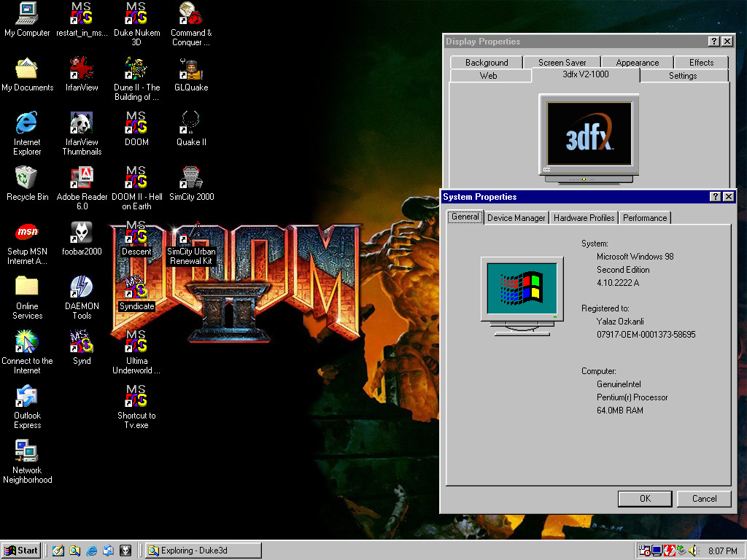Launch Internet Explorer from quick launch
This screenshot has height=560, width=747.
pyautogui.click(x=91, y=551)
